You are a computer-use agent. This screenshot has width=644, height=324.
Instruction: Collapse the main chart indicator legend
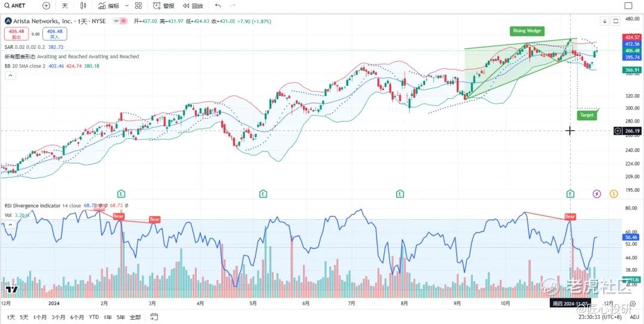pyautogui.click(x=10, y=76)
